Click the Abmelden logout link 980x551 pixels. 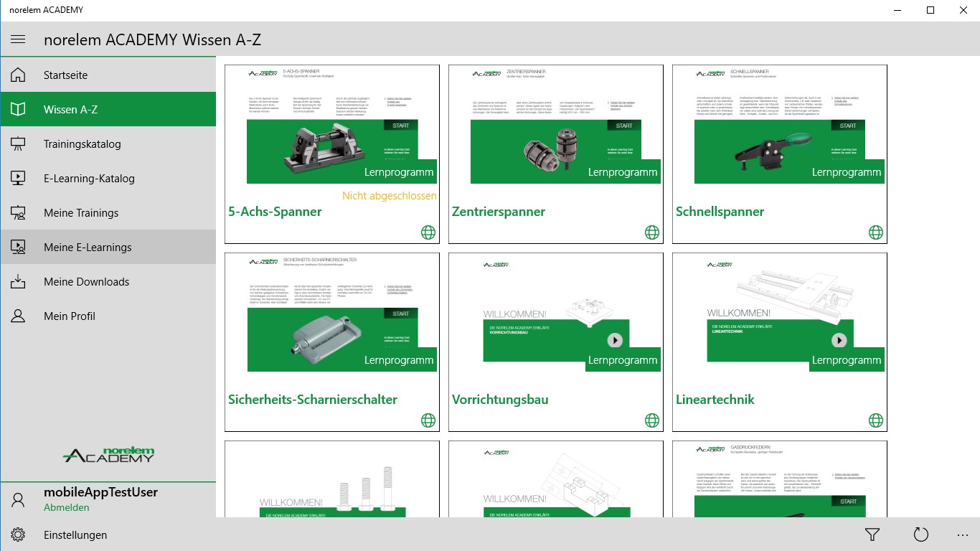pos(67,507)
